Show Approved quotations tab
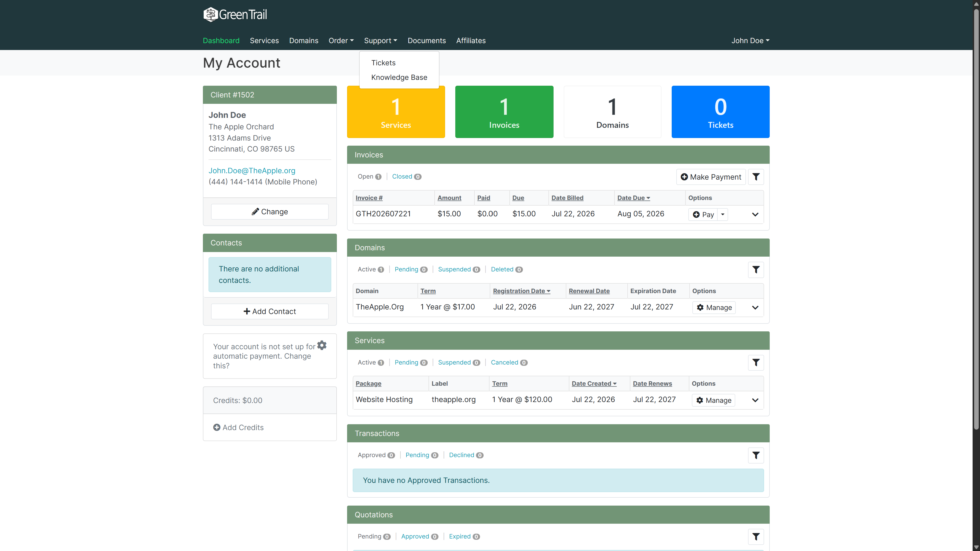The width and height of the screenshot is (980, 551). (420, 536)
